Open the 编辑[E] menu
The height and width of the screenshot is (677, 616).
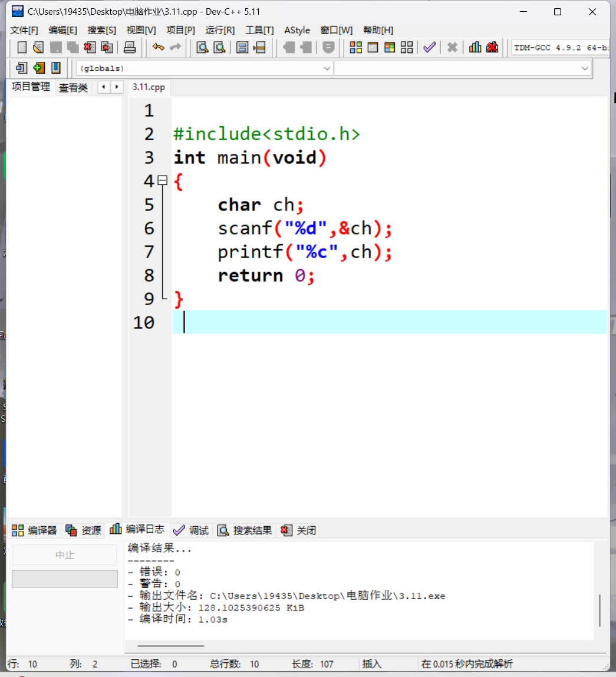click(62, 30)
